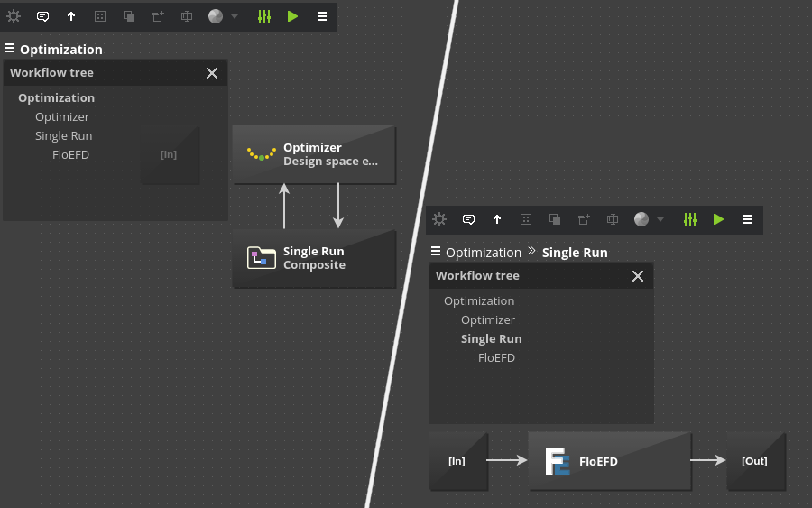Click the Optimization breadcrumb link
Screen dimensions: 812x508
(484, 253)
